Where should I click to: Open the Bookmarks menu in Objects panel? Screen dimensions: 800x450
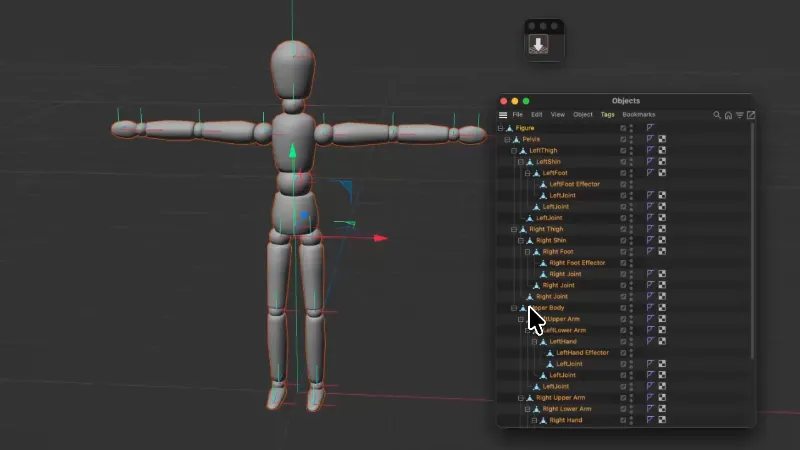tap(638, 115)
